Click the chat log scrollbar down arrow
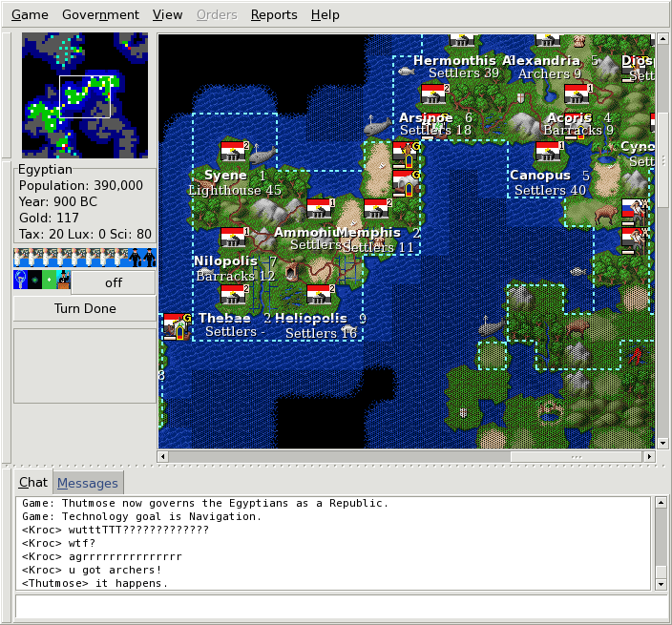The image size is (672, 625). click(661, 584)
